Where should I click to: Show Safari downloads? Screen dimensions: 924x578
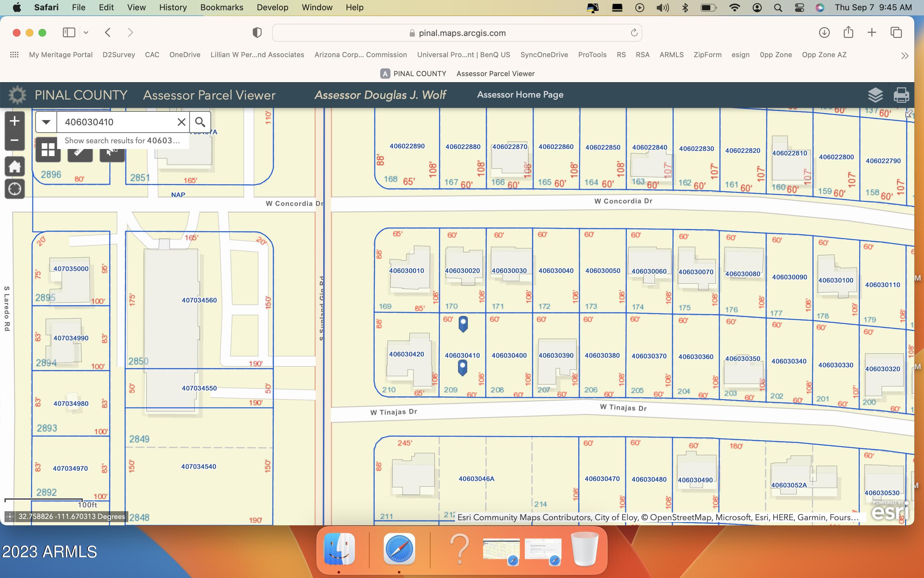pos(824,32)
